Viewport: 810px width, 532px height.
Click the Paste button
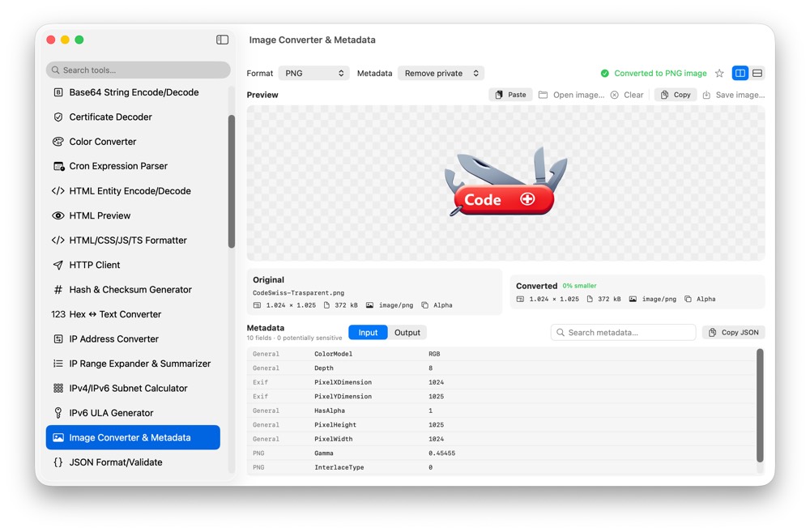(x=510, y=95)
